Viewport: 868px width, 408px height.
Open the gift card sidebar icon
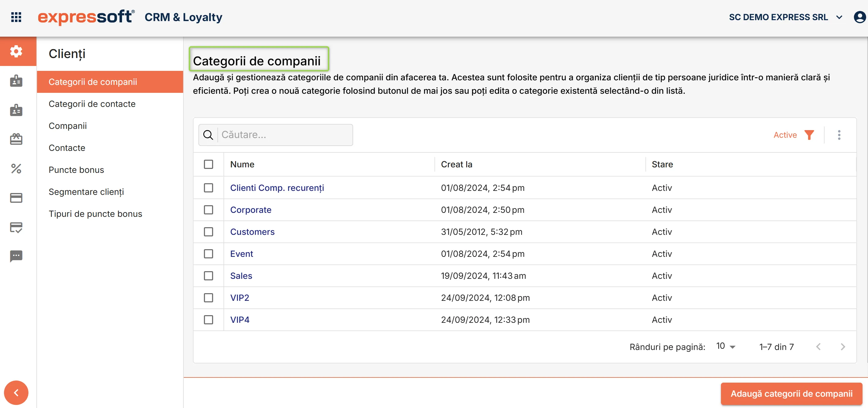pos(16,139)
